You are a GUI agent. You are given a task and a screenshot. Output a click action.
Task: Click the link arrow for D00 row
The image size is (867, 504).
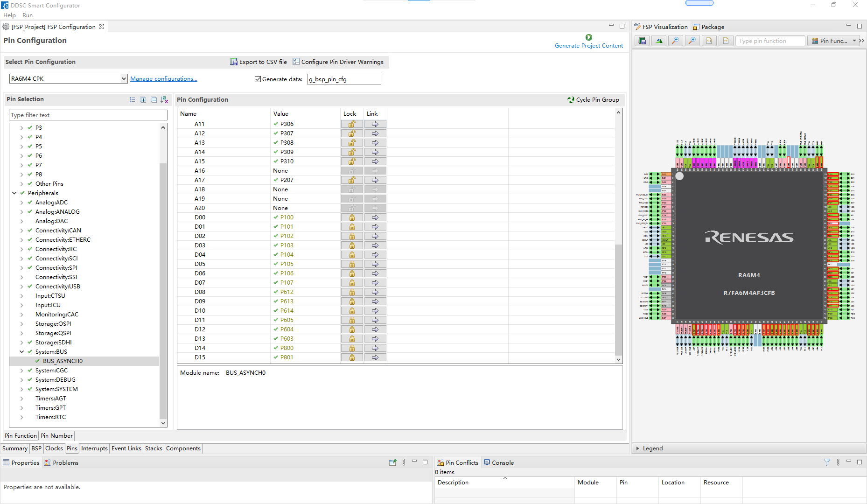click(375, 217)
